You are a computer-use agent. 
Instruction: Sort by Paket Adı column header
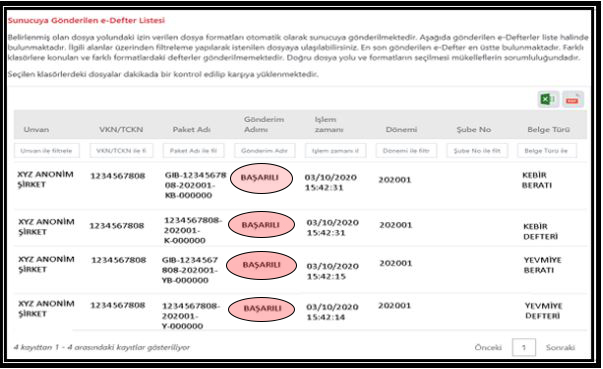[192, 130]
